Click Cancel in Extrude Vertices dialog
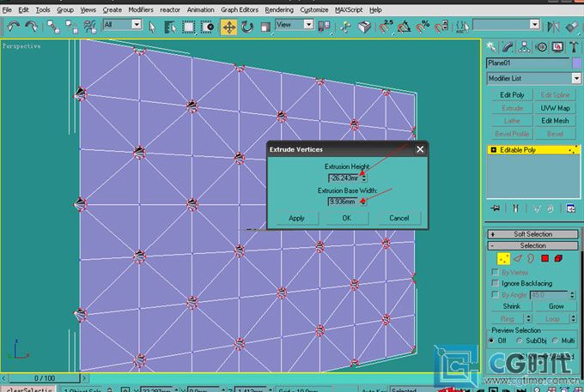This screenshot has height=392, width=584. [398, 218]
